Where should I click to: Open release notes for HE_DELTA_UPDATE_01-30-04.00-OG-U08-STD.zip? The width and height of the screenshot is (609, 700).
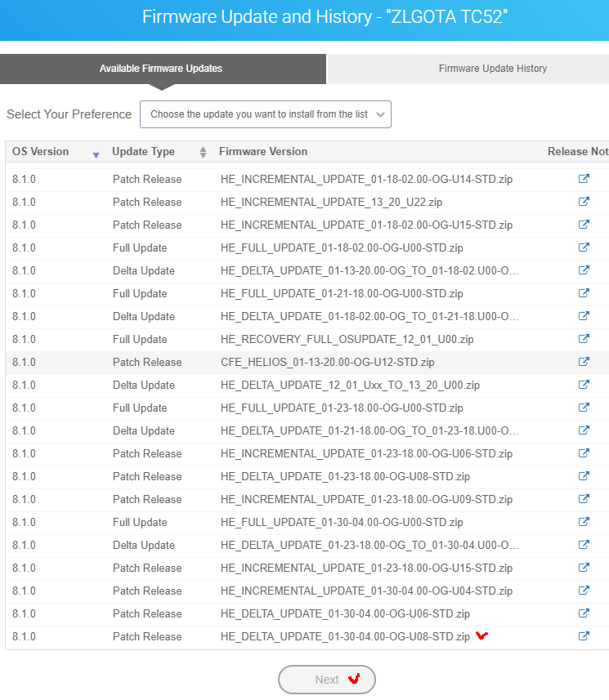(x=584, y=636)
